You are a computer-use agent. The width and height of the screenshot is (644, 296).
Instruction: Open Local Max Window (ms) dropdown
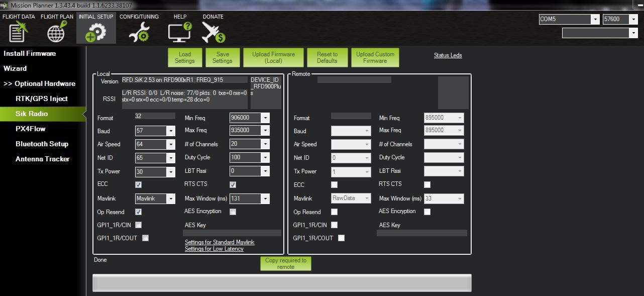click(x=250, y=199)
